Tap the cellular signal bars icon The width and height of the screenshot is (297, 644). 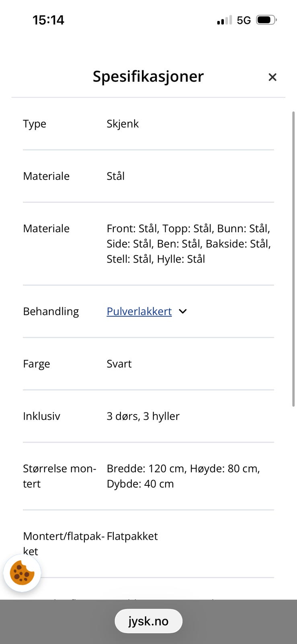tap(224, 20)
